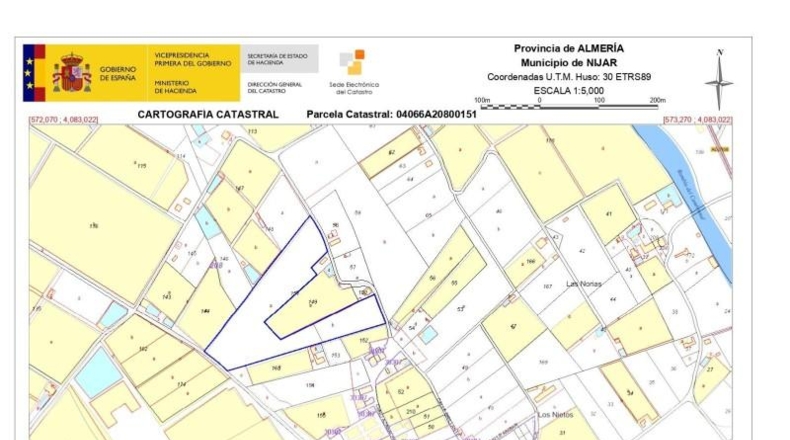Image resolution: width=790 pixels, height=440 pixels.
Task: Click parcel number 166 on map
Action: (530, 261)
